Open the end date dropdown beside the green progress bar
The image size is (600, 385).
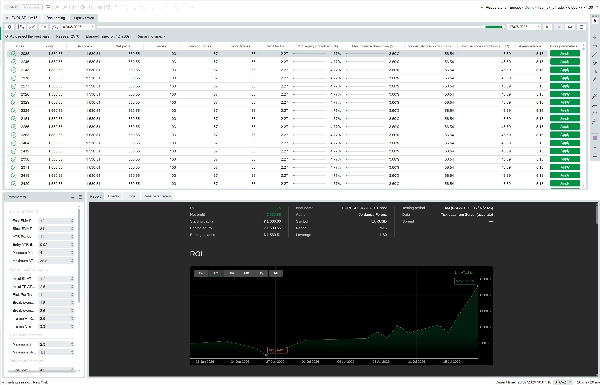coord(524,27)
